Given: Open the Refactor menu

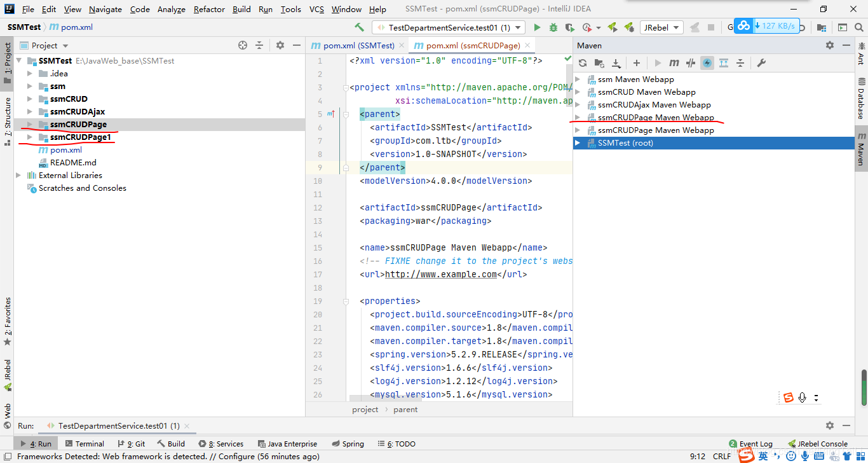Looking at the screenshot, I should (x=209, y=9).
